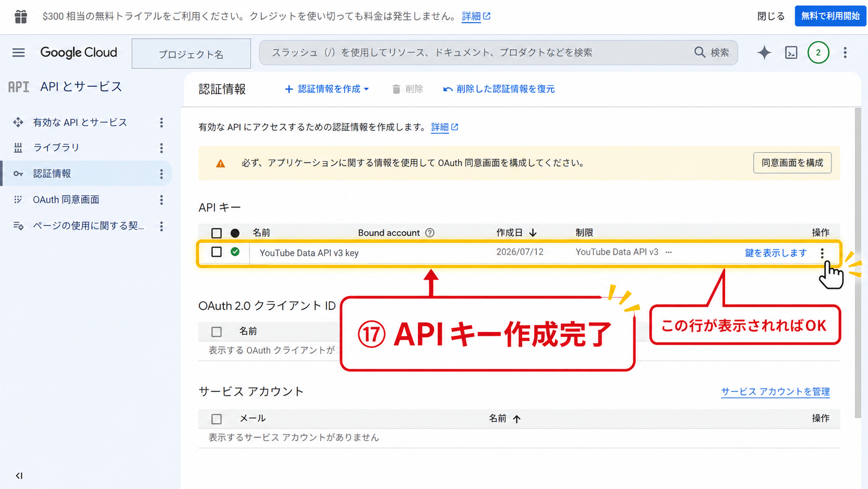
Task: Sort service accounts by 名前
Action: click(x=505, y=419)
